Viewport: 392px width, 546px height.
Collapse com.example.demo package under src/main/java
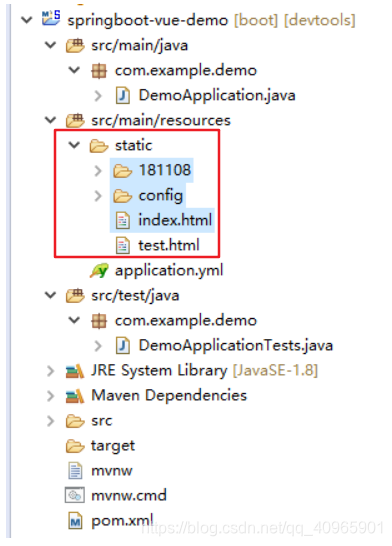(74, 70)
